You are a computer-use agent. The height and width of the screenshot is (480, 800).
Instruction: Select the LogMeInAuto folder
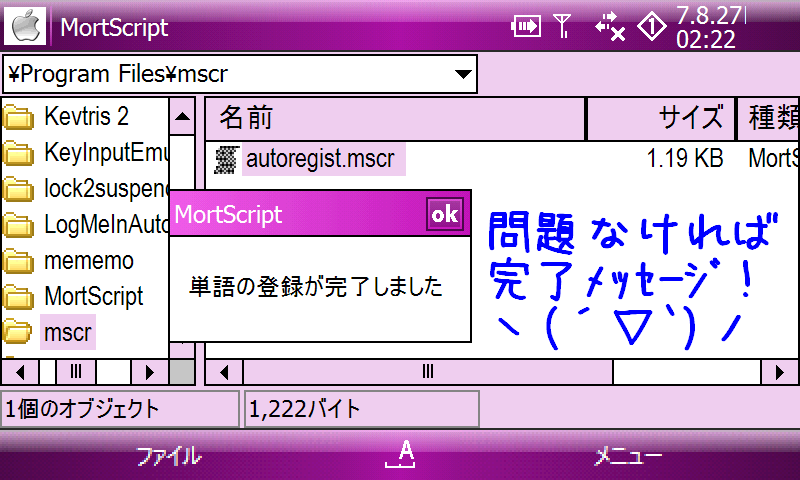click(x=106, y=224)
